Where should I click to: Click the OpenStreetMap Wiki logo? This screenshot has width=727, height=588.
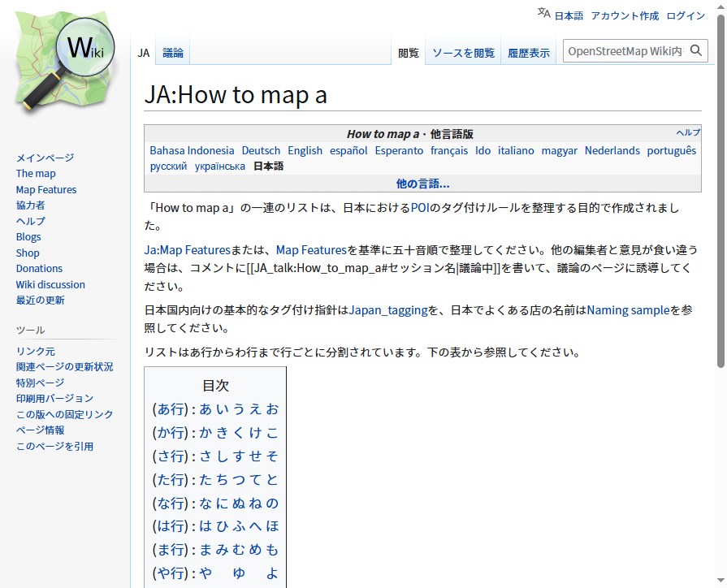coord(65,63)
